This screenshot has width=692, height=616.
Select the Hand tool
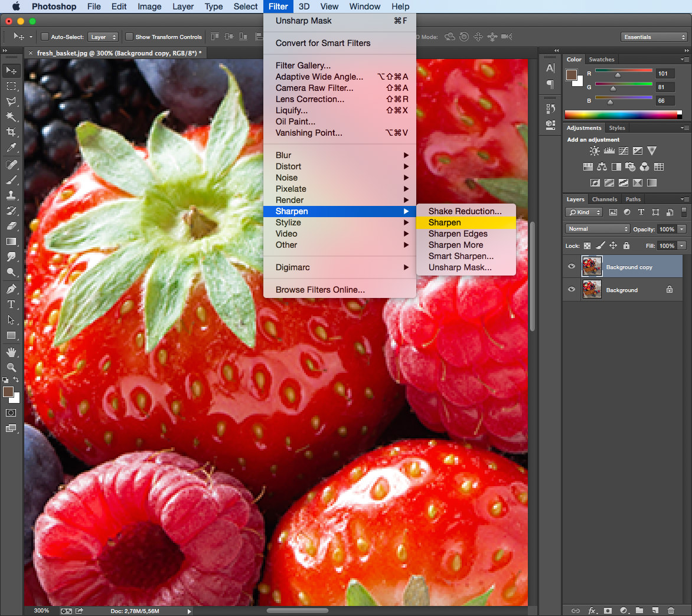(11, 352)
